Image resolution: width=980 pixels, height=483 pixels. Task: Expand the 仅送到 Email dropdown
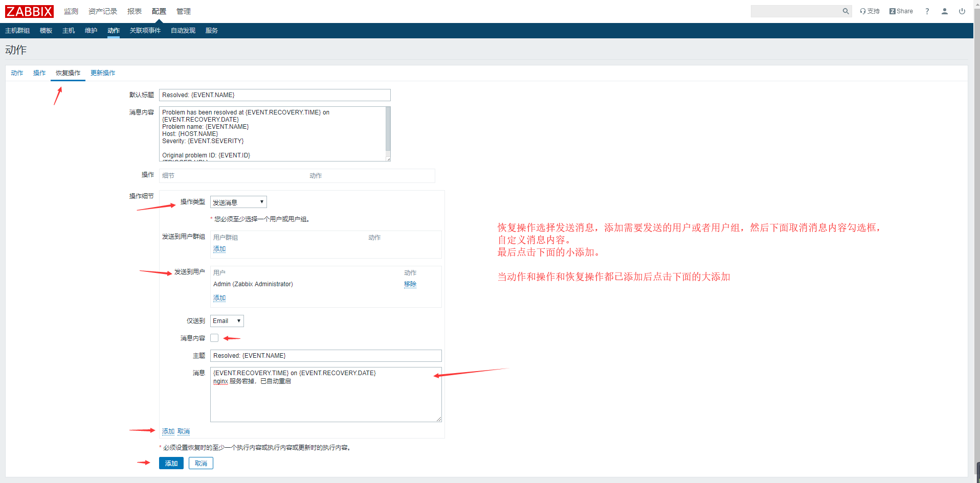227,321
